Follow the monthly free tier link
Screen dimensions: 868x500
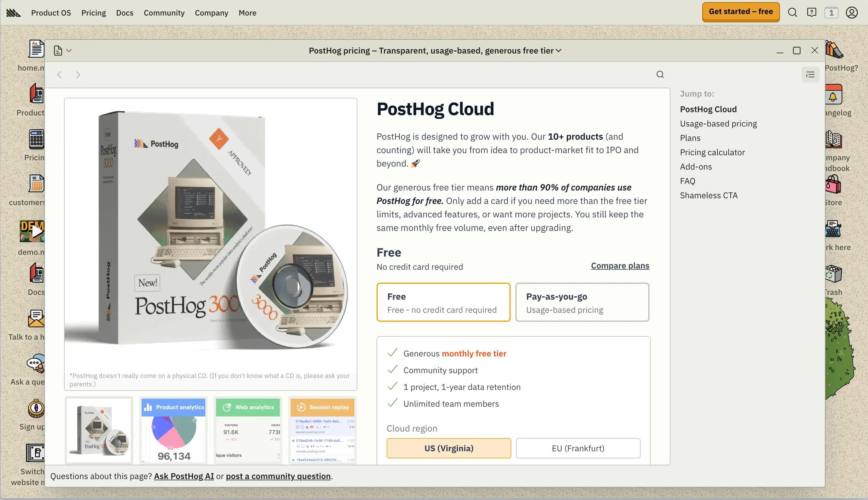coord(474,353)
